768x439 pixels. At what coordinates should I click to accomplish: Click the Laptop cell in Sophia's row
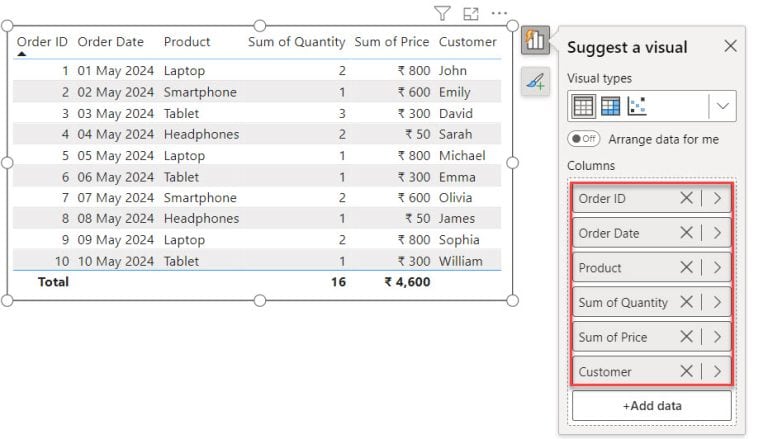[x=184, y=240]
